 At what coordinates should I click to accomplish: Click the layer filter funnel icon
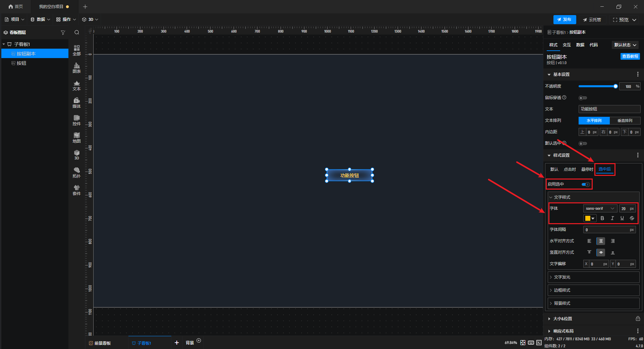[63, 33]
